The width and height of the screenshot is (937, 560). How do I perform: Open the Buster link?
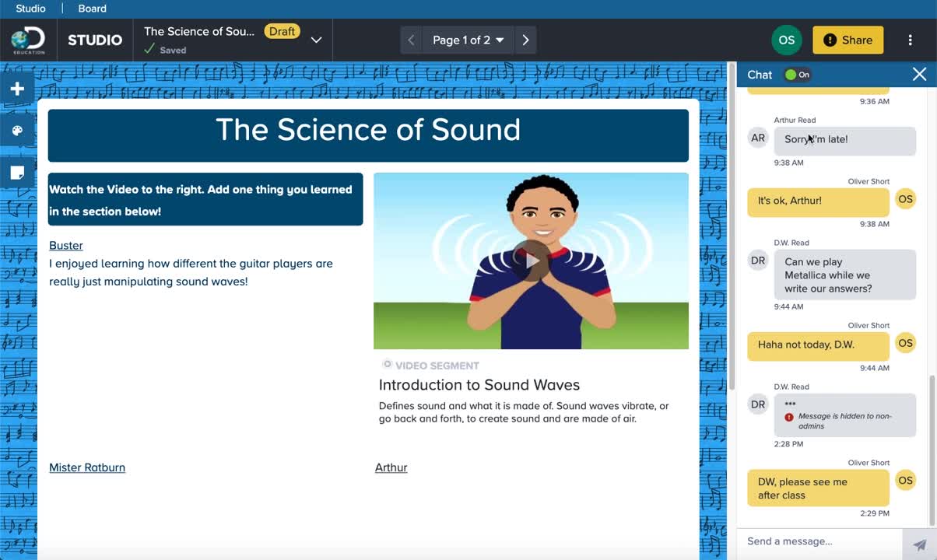tap(65, 246)
